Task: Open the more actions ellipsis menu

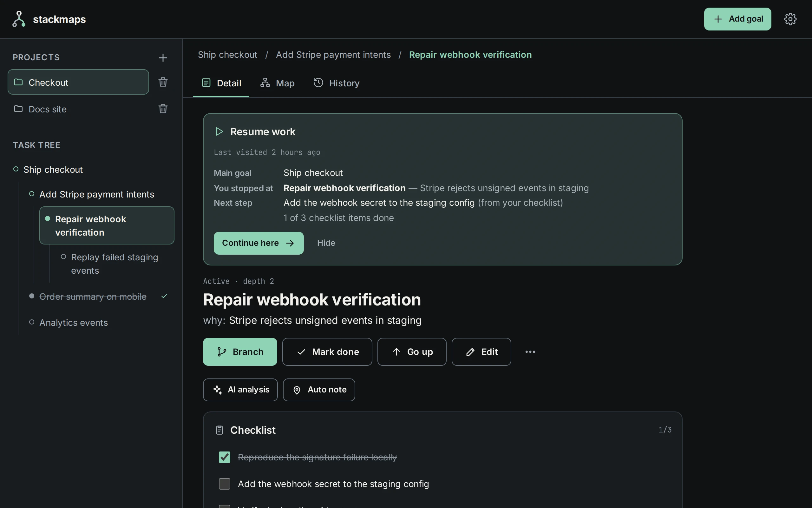Action: (530, 352)
